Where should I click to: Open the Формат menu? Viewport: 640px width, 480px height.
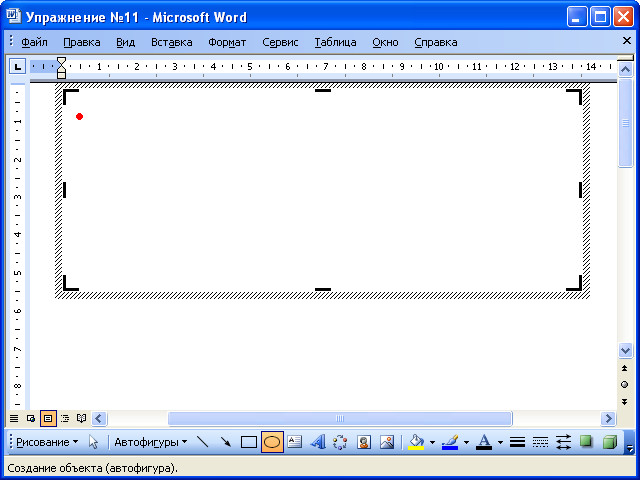pyautogui.click(x=227, y=42)
